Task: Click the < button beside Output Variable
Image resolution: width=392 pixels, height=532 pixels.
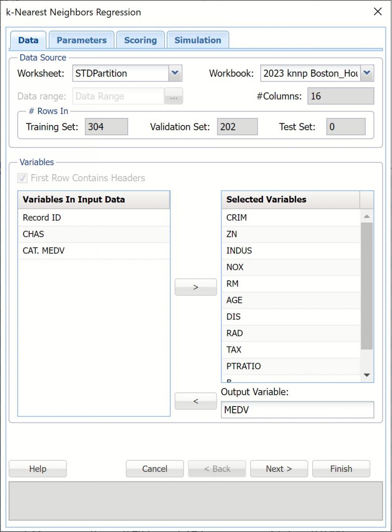Action: point(196,401)
